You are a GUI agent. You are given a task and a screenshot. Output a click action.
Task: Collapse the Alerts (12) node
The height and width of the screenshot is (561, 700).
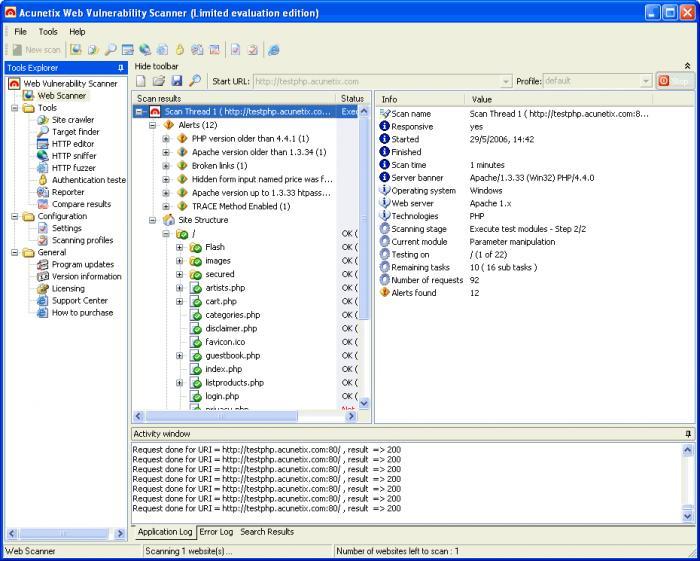153,125
